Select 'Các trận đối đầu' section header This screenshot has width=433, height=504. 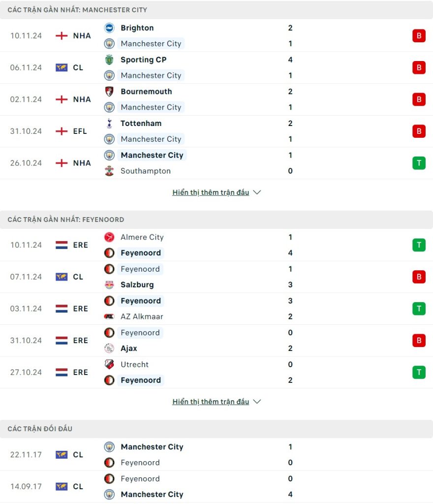[x=40, y=429]
